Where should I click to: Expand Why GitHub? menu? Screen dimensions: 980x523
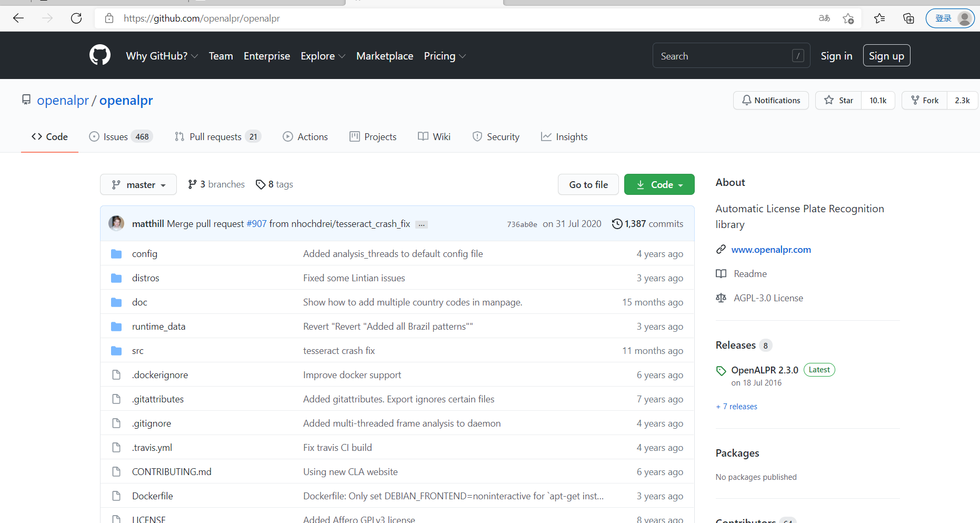tap(162, 56)
